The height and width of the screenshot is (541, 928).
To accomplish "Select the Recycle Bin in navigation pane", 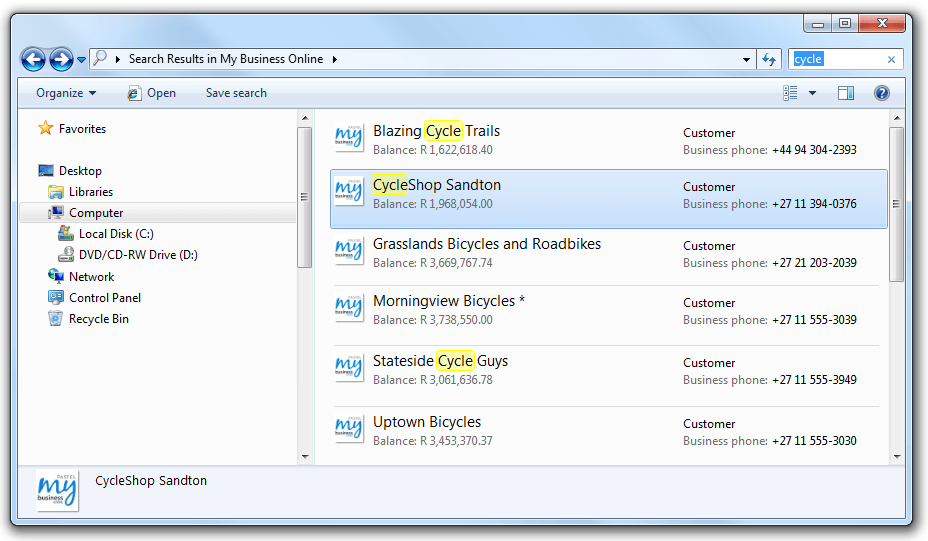I will click(x=98, y=319).
